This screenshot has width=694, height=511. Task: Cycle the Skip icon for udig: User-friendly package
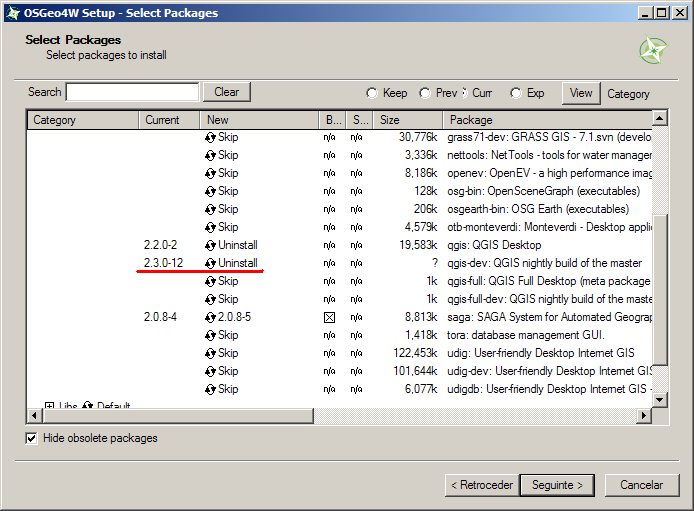click(210, 353)
